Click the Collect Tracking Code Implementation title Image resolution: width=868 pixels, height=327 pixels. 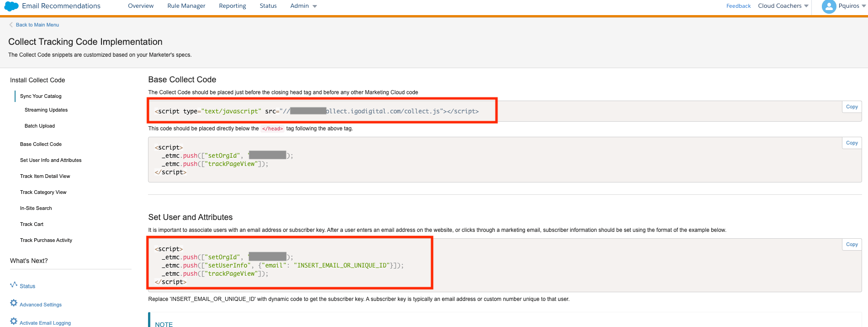[x=85, y=42]
